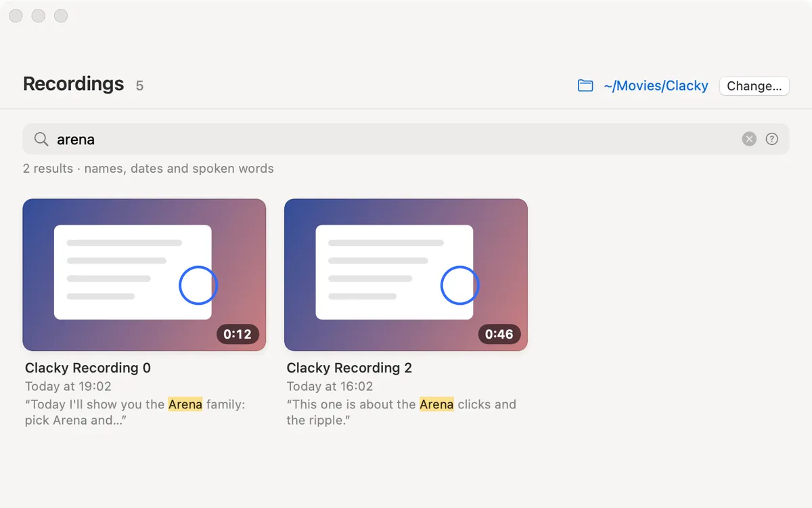Viewport: 812px width, 508px height.
Task: Click the "Recordings" heading
Action: tap(74, 84)
